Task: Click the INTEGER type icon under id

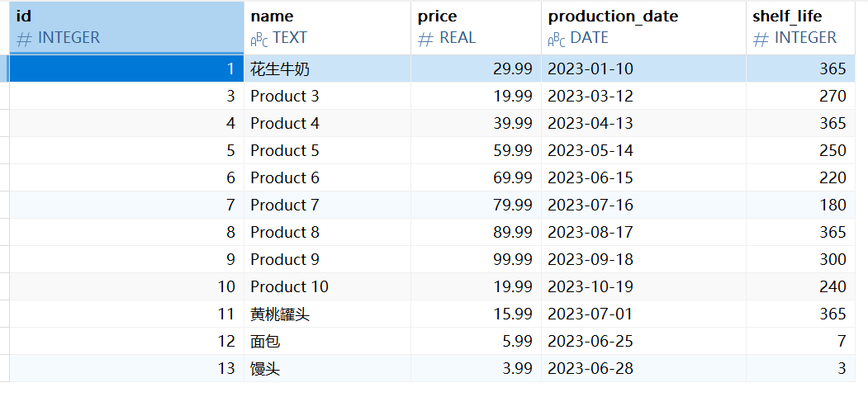Action: tap(23, 38)
